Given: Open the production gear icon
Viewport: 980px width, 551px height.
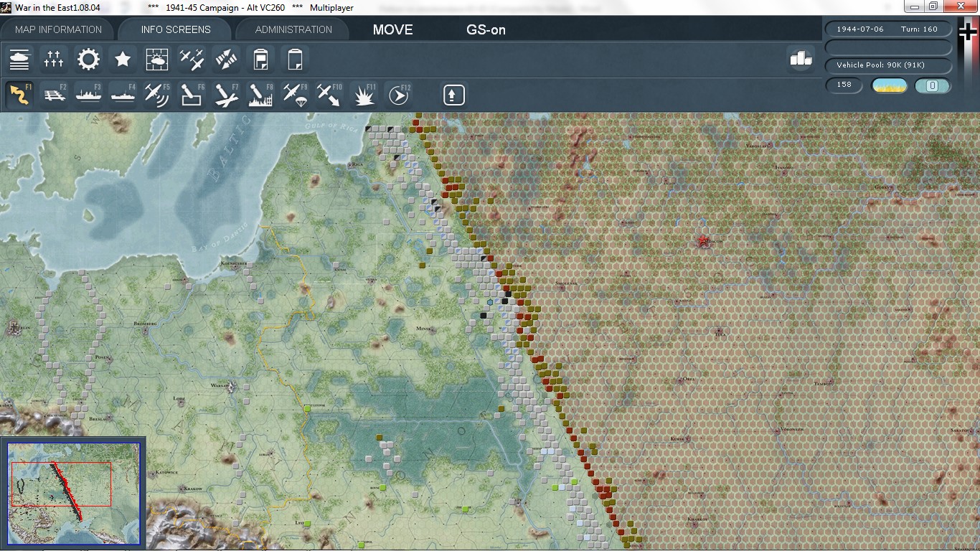Looking at the screenshot, I should point(88,59).
